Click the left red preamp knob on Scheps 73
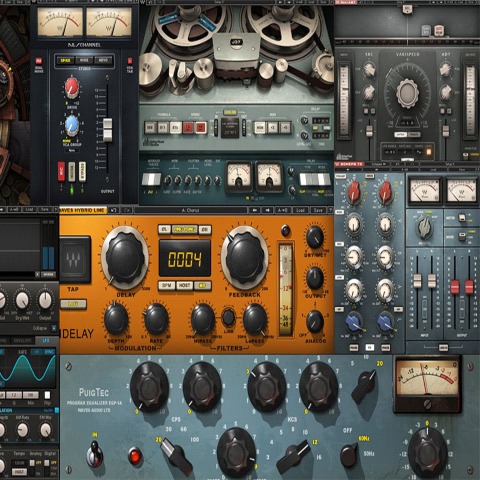The height and width of the screenshot is (480, 480). click(354, 192)
